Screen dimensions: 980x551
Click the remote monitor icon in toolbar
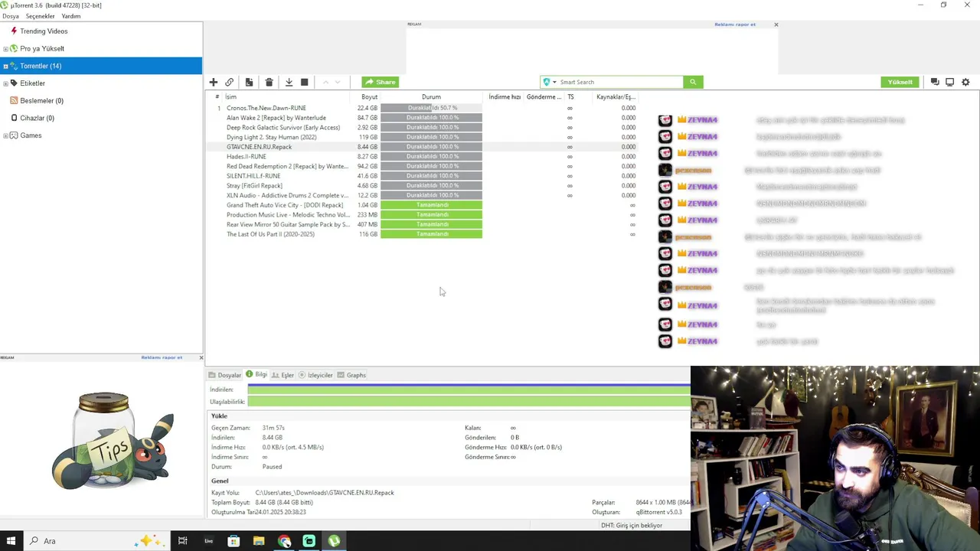(949, 82)
